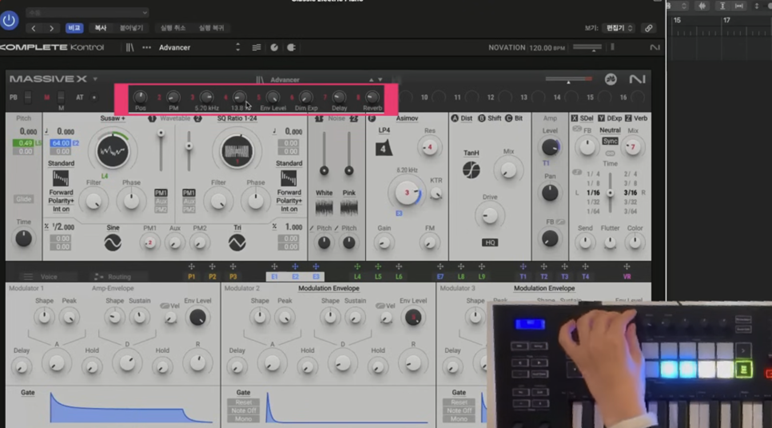
Task: Open the SQ Ratio 1-24 wavetable selector
Action: click(x=238, y=118)
